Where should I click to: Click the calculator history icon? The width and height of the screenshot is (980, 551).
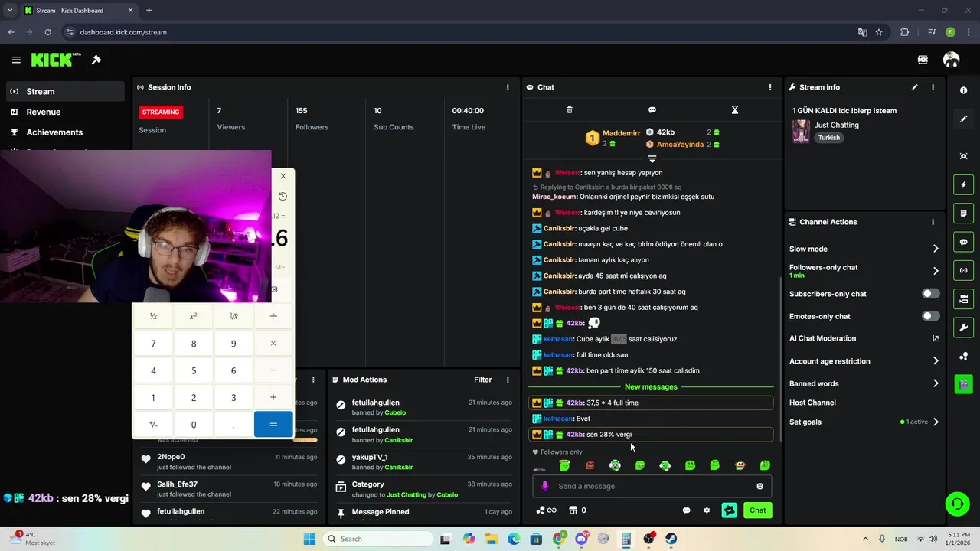[283, 196]
